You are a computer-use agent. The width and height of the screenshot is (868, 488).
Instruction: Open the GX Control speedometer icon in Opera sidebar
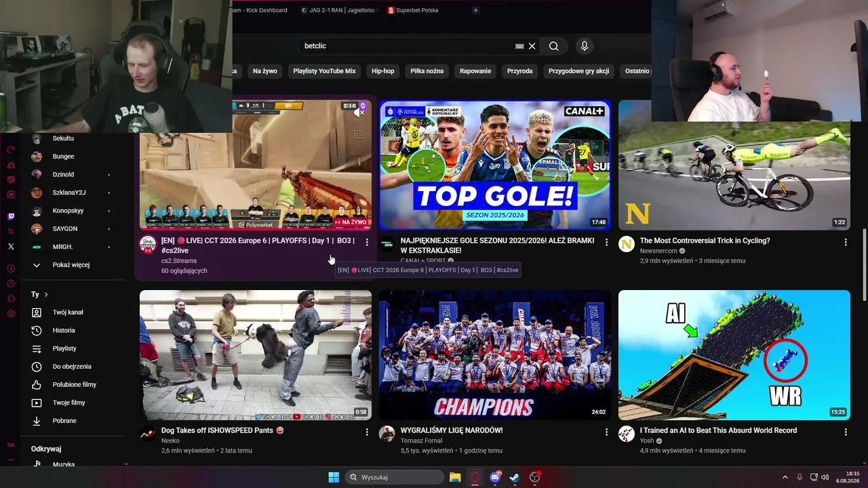11,150
